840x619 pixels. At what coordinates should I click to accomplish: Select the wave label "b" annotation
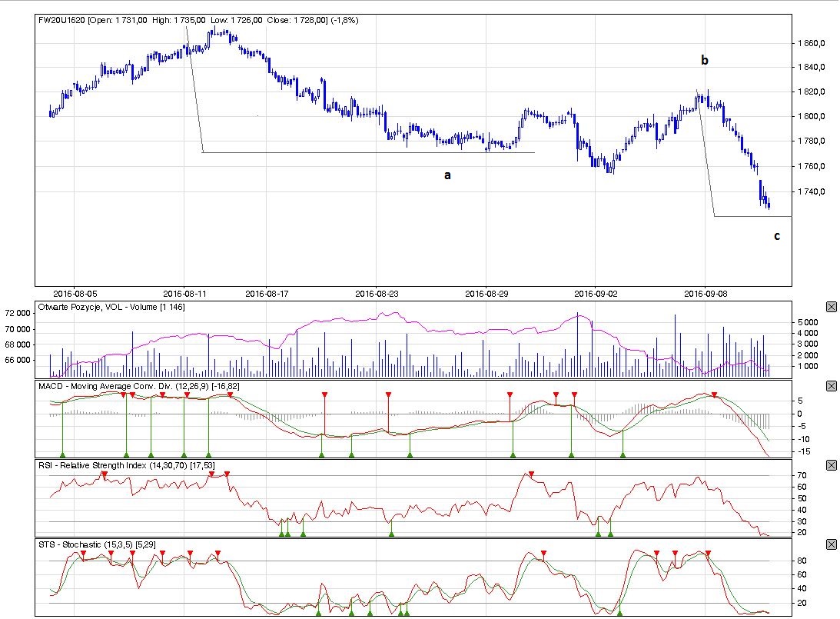(x=703, y=60)
